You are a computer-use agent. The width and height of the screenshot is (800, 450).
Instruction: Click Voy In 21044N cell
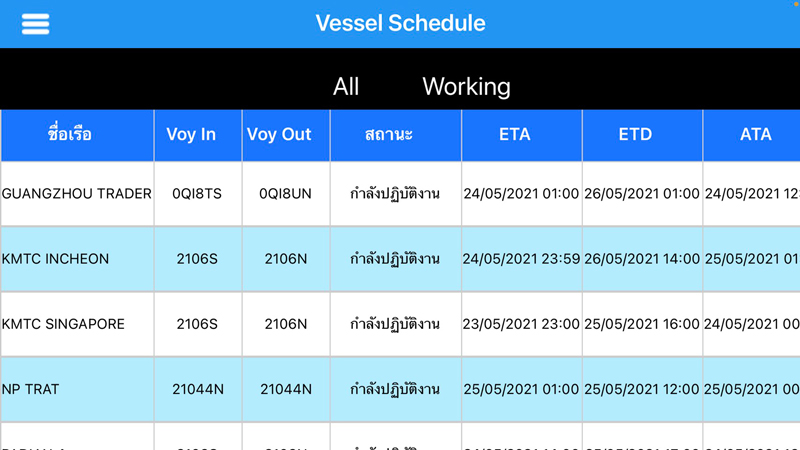pos(197,389)
